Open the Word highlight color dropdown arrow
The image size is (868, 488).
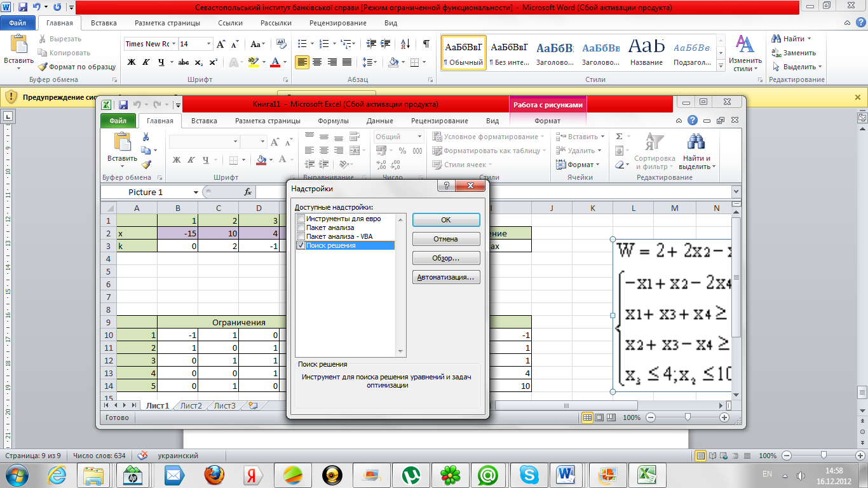point(263,62)
